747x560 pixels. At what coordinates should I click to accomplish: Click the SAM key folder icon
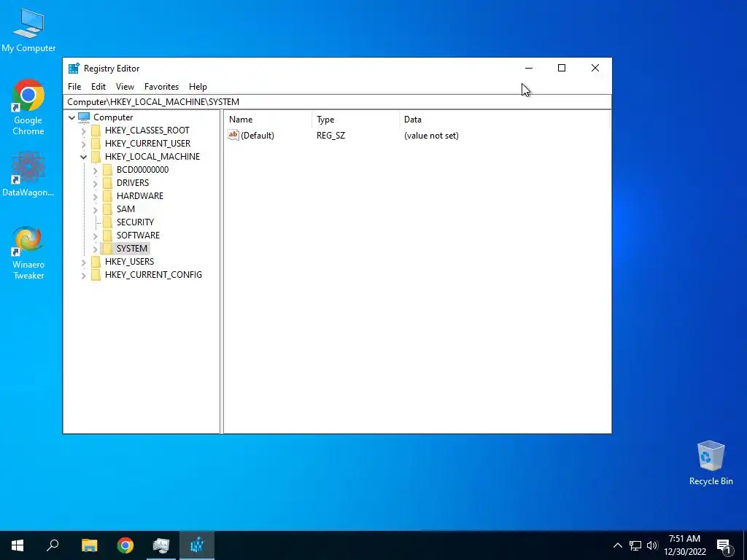point(108,209)
